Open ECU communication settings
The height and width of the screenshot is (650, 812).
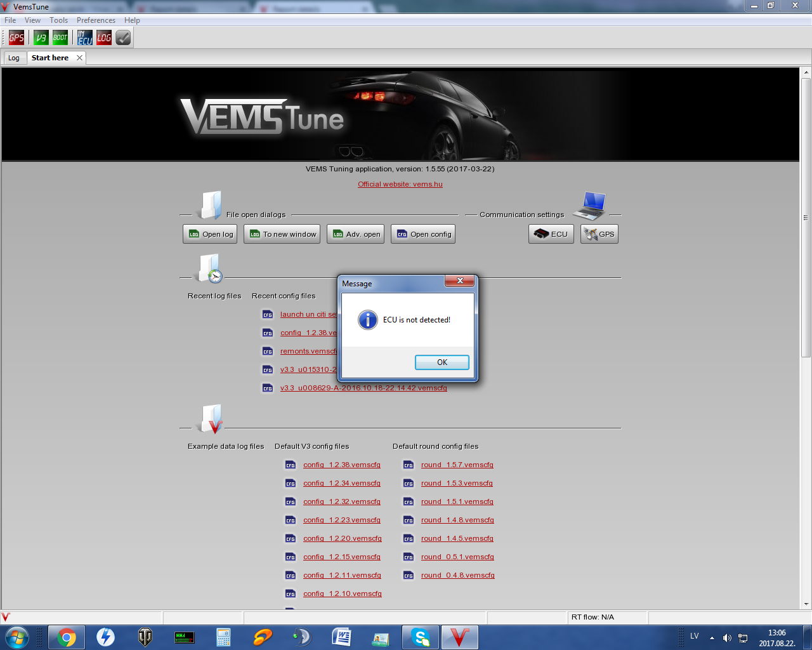551,234
